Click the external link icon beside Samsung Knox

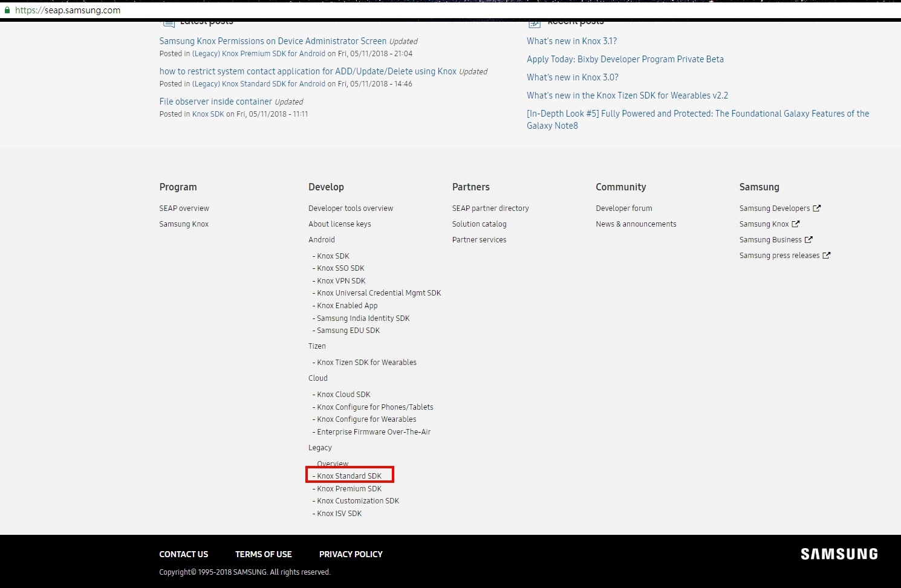click(x=796, y=224)
